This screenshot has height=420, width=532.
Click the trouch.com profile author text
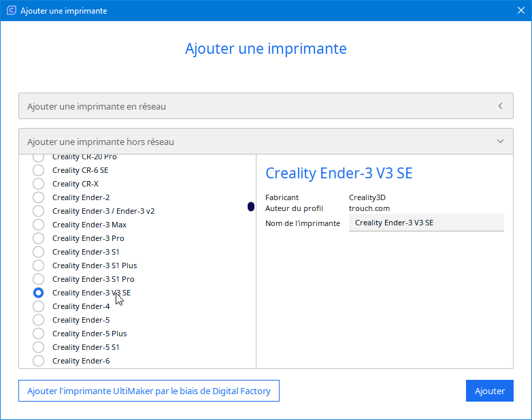point(369,208)
